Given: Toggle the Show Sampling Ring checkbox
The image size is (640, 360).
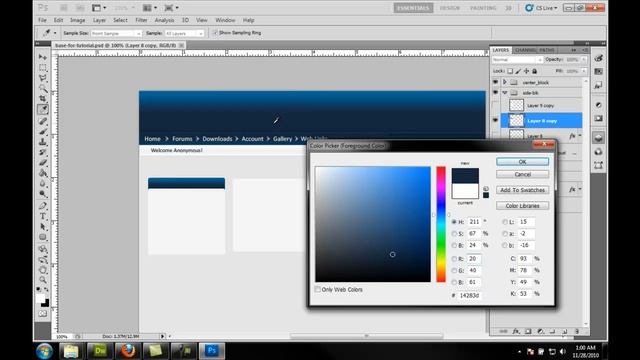Looking at the screenshot, I should pyautogui.click(x=215, y=33).
